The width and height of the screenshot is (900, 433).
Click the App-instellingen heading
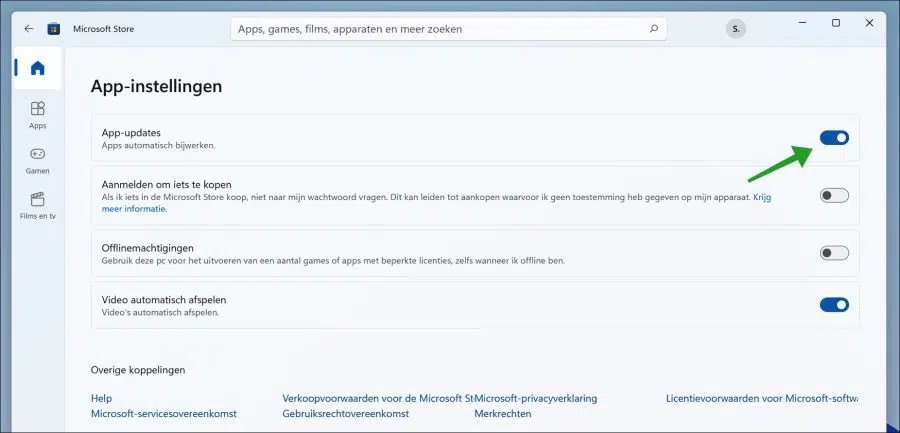coord(156,86)
